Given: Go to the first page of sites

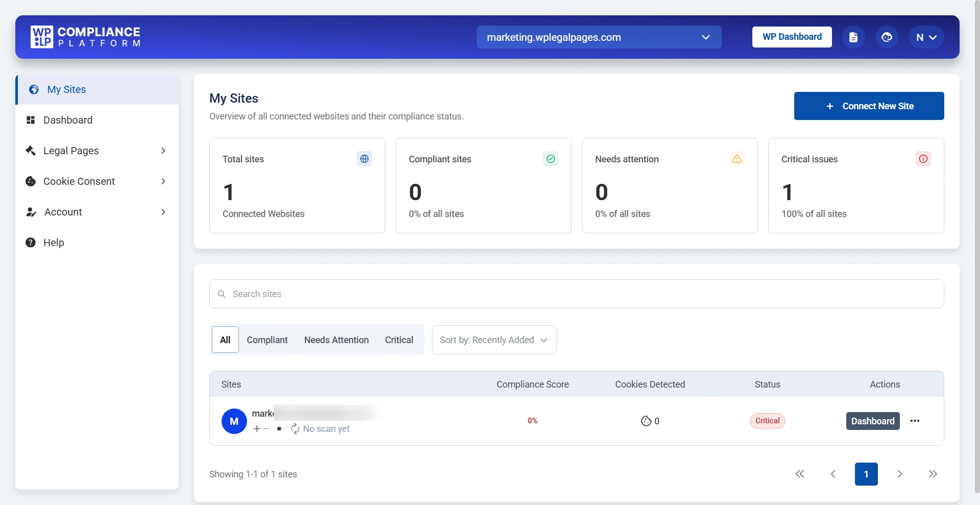Looking at the screenshot, I should tap(800, 474).
